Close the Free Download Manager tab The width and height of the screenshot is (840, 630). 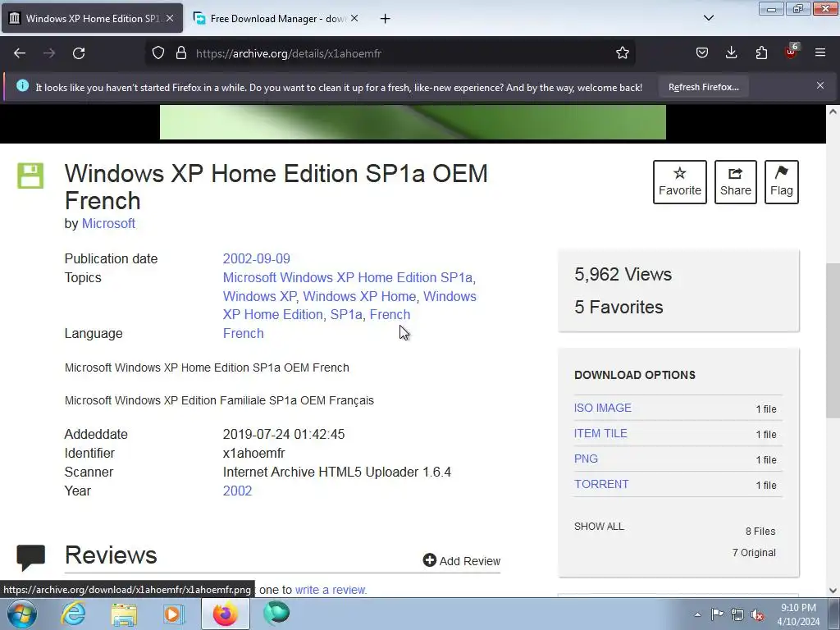coord(354,18)
